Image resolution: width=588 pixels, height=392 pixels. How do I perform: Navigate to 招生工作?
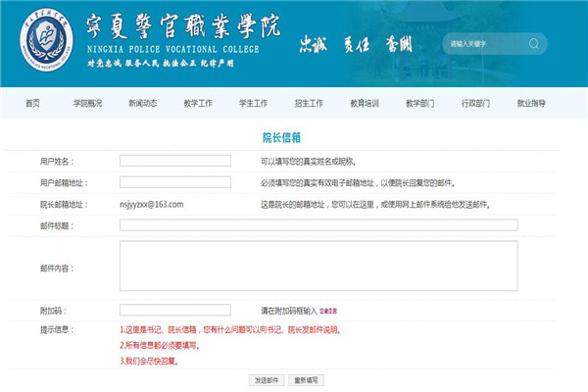[x=309, y=103]
